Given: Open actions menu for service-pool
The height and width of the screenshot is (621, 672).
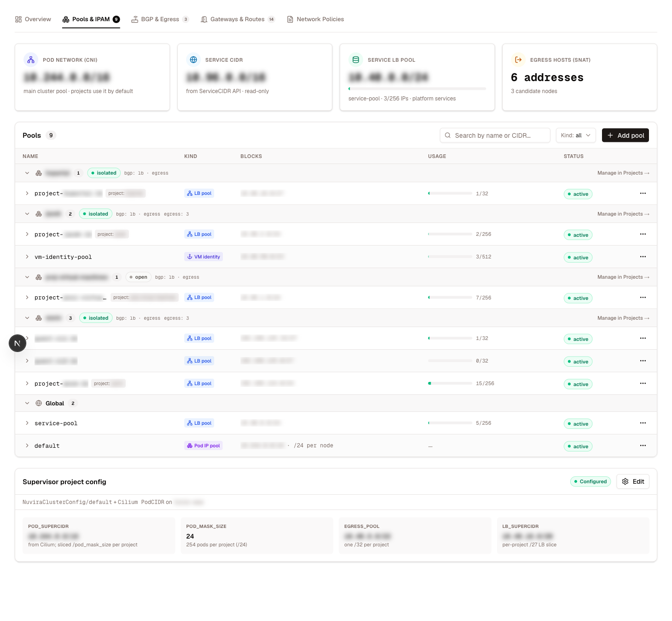Looking at the screenshot, I should (x=643, y=423).
